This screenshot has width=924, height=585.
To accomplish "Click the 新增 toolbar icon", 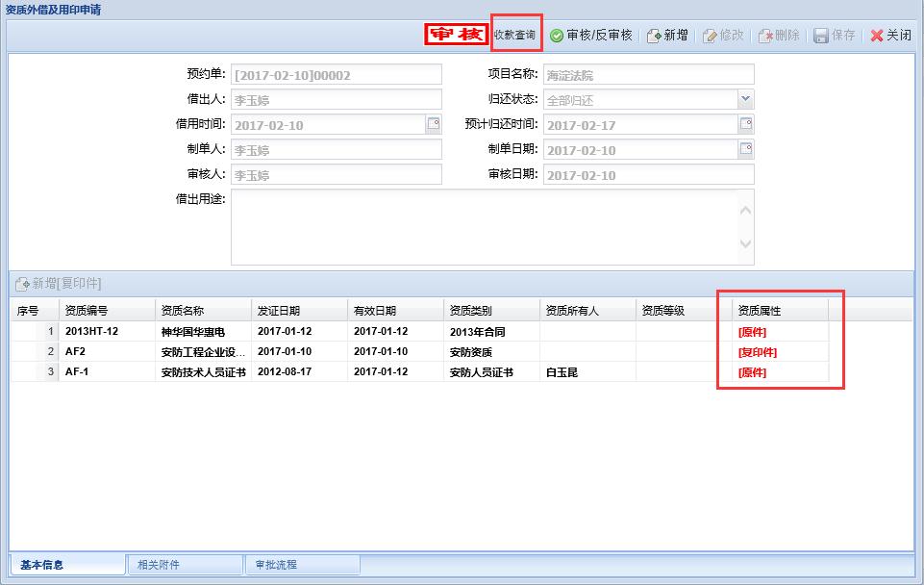I will point(654,36).
